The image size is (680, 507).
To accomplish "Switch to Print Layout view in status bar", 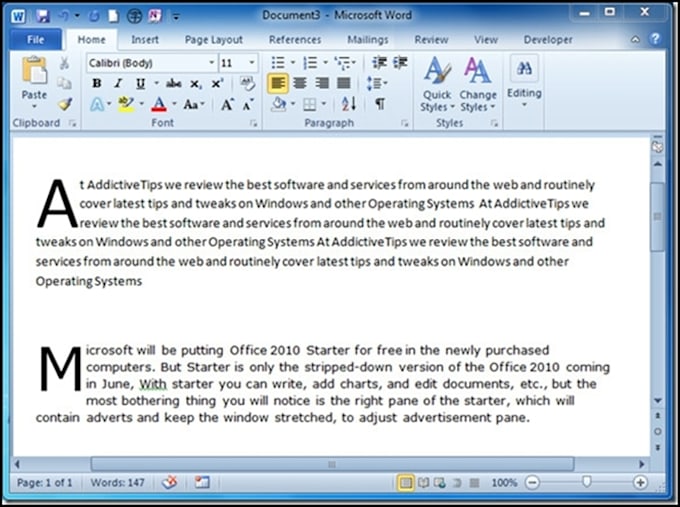I will (x=405, y=482).
